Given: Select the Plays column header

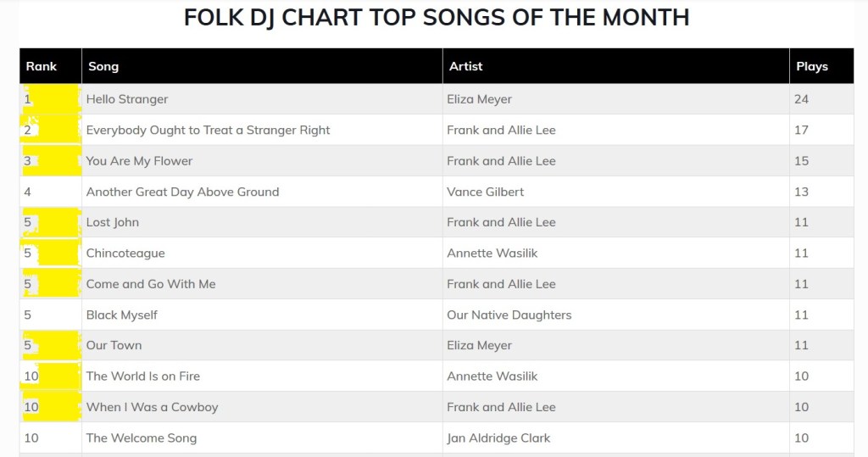Looking at the screenshot, I should click(x=812, y=66).
